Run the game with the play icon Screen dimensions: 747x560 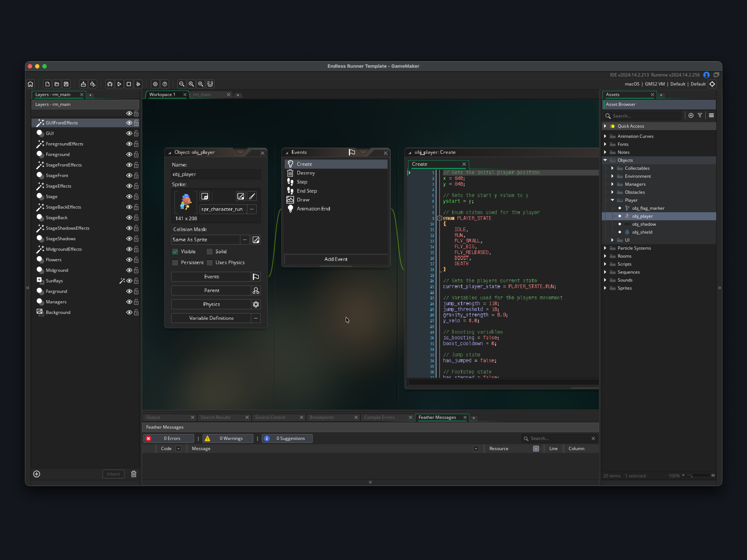point(119,84)
